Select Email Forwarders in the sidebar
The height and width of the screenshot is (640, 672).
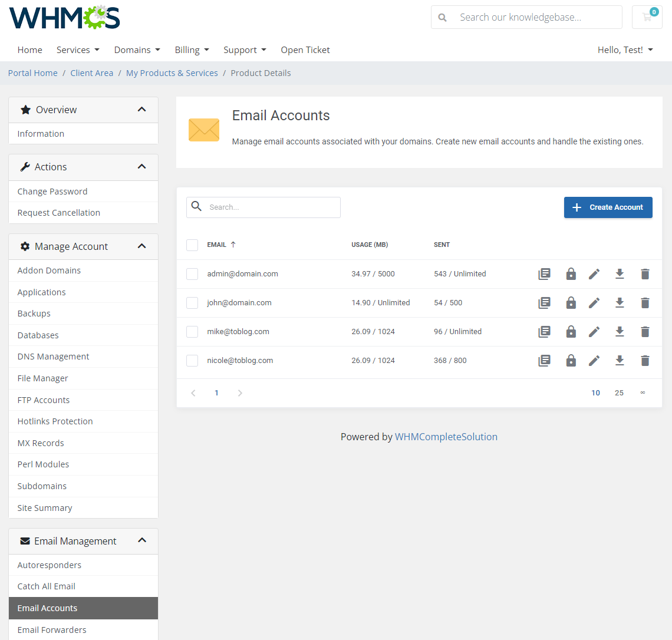coord(52,629)
